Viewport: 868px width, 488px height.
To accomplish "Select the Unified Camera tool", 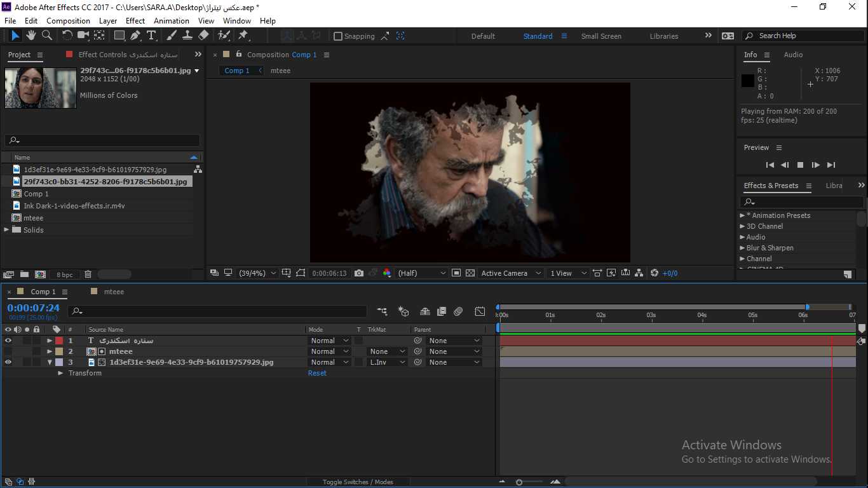I will pos(83,36).
